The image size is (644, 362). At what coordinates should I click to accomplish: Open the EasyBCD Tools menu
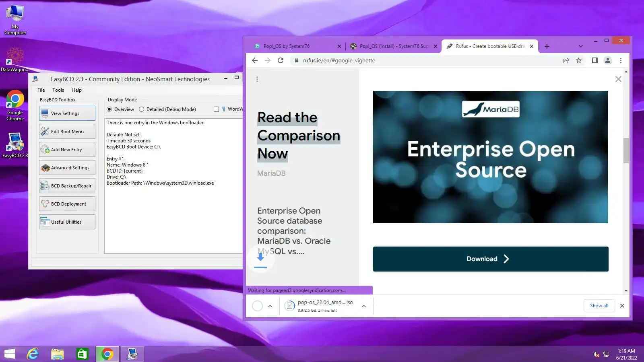click(x=58, y=90)
